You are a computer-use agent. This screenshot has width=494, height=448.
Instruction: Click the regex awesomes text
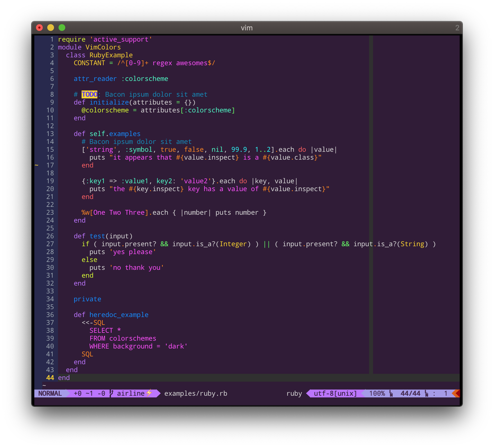tap(180, 63)
